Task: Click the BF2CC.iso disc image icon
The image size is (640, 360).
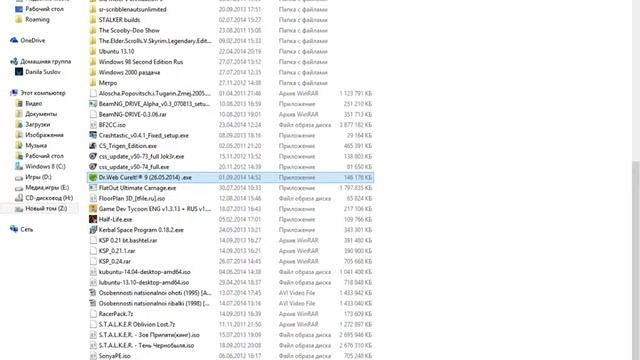Action: [x=93, y=124]
